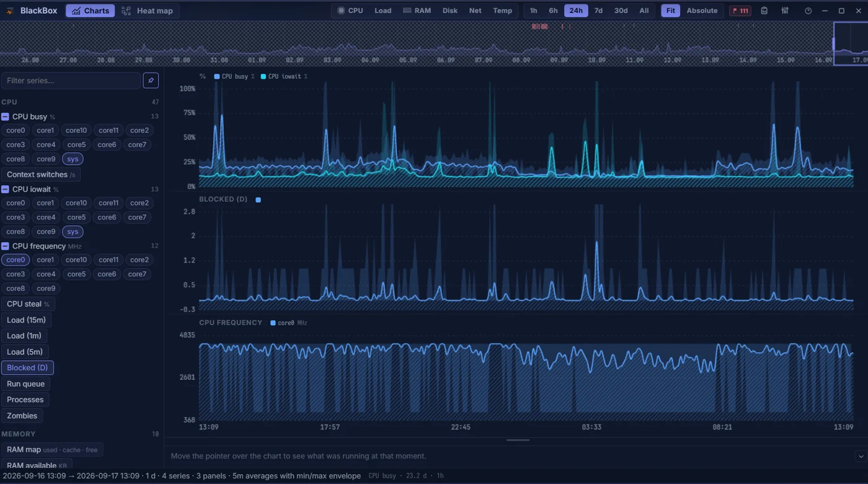Collapse the CPU frequency series group

[5, 246]
